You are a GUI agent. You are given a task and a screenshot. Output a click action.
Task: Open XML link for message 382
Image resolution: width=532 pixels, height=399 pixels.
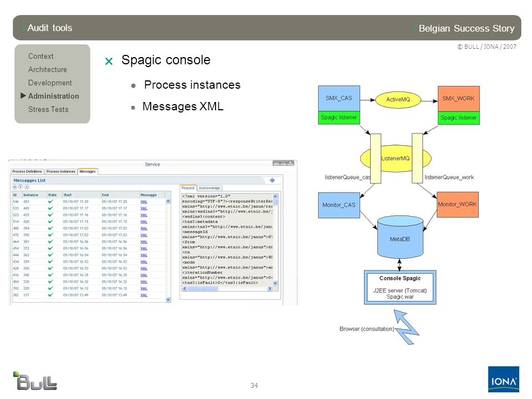click(x=144, y=295)
